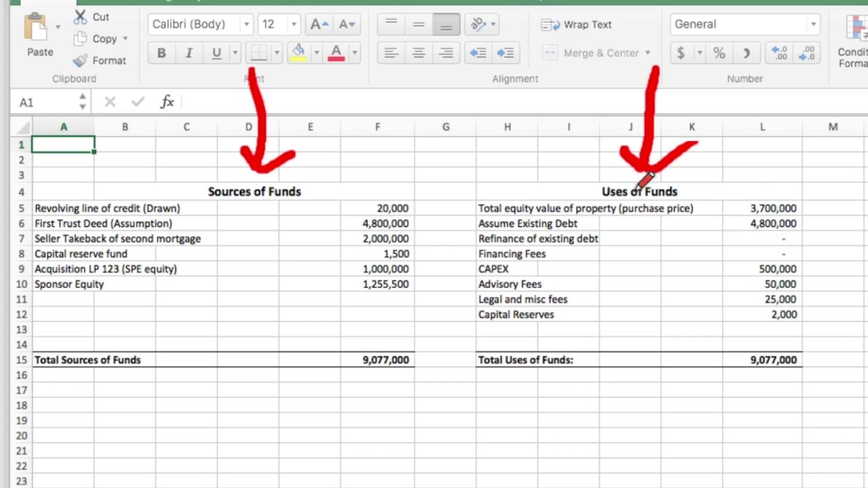Apply Comma style

747,53
